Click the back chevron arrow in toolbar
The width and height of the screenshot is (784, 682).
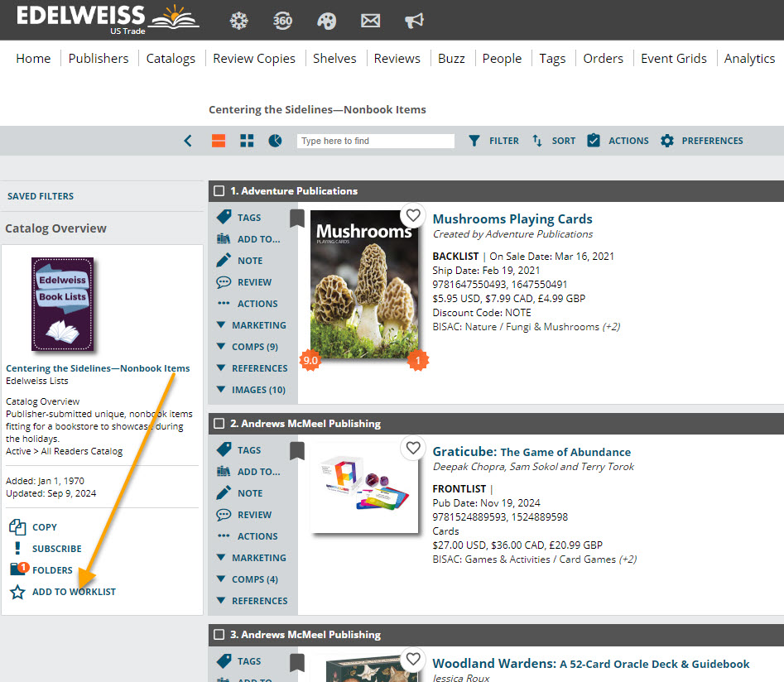(188, 141)
